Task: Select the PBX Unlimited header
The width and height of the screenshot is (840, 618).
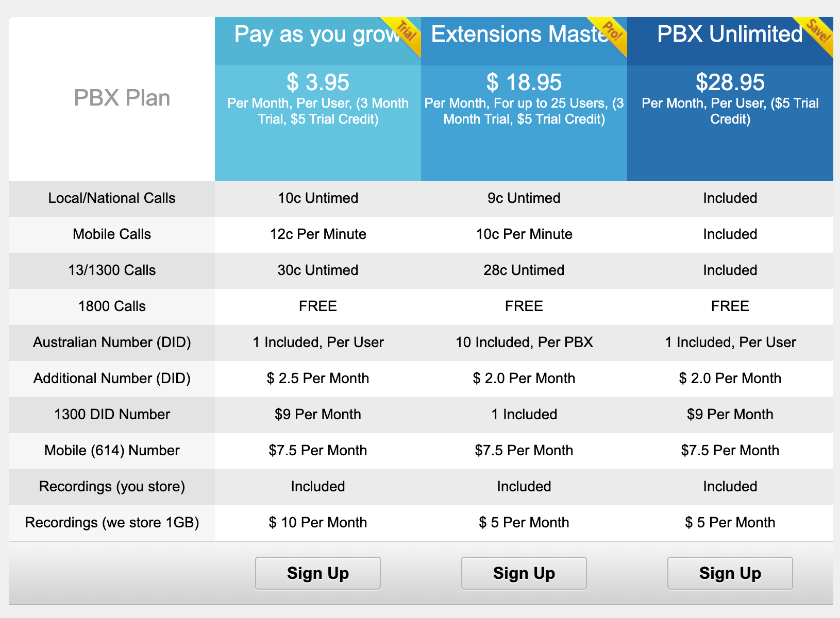Action: 730,35
